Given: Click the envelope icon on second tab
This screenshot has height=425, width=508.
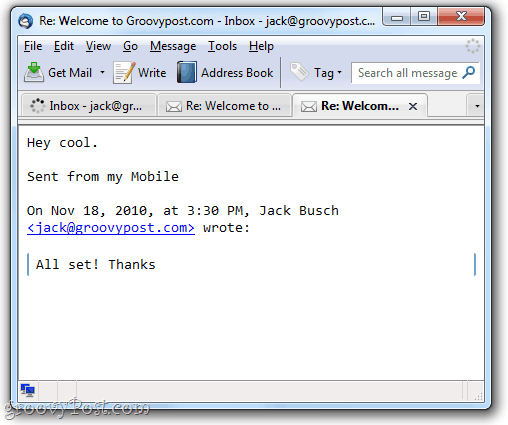Looking at the screenshot, I should (x=174, y=107).
